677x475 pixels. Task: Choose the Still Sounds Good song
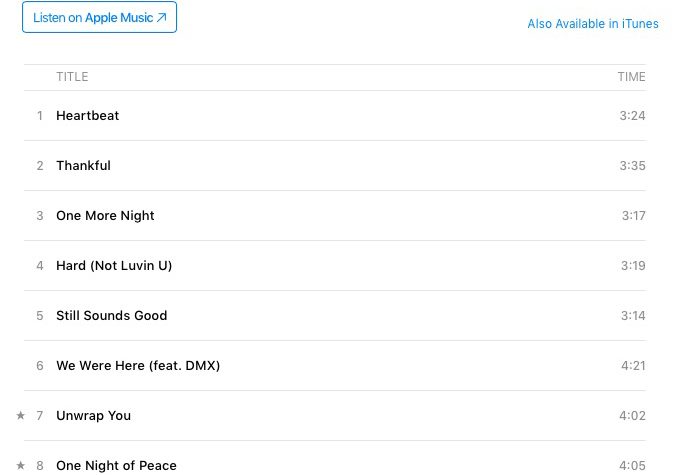[111, 316]
